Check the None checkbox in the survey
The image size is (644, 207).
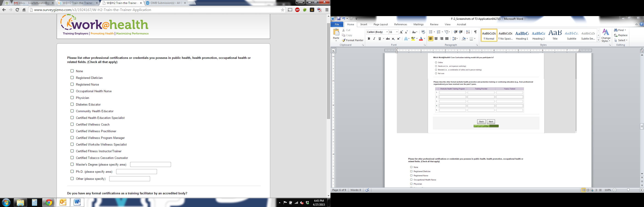tap(72, 71)
